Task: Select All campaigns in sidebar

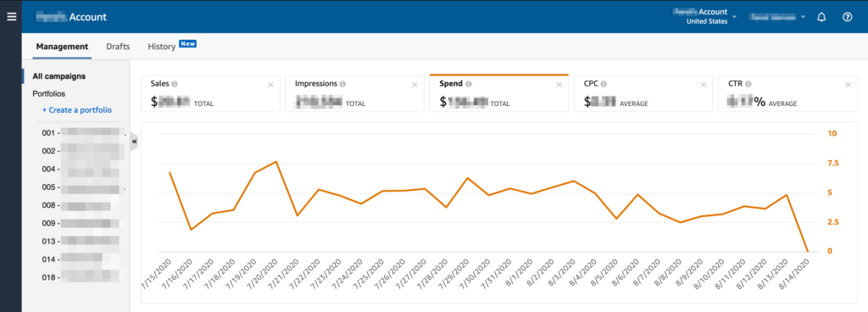Action: 59,76
